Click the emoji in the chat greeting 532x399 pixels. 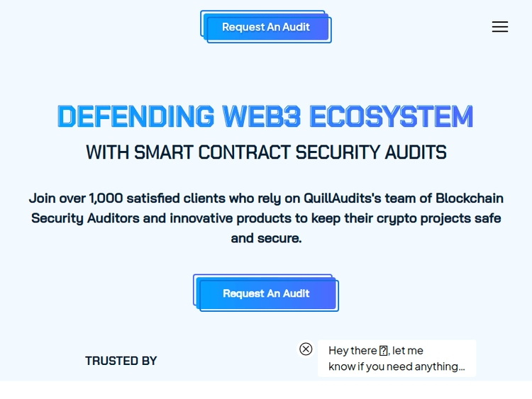point(384,351)
